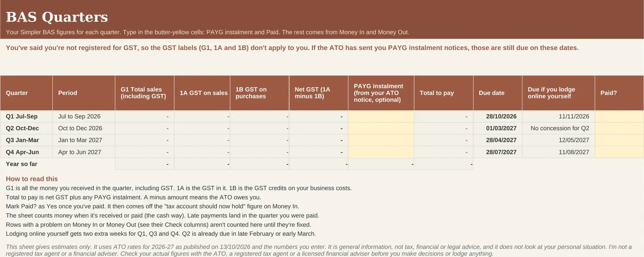Select the 'Q4 Apr-Jun' row label
Image resolution: width=644 pixels, height=257 pixels.
26,152
